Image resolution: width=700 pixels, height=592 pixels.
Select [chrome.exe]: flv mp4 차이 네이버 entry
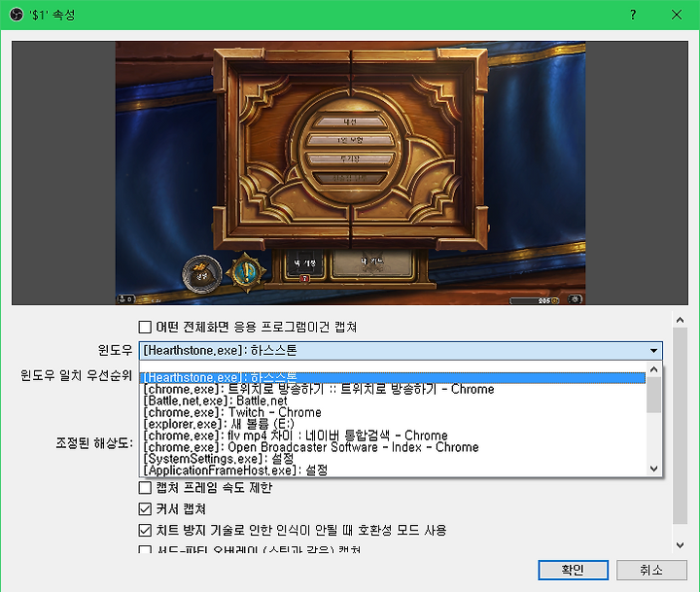click(393, 435)
